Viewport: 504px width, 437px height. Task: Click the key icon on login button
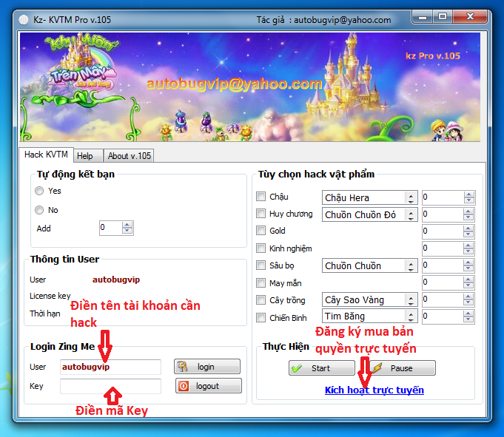(182, 366)
